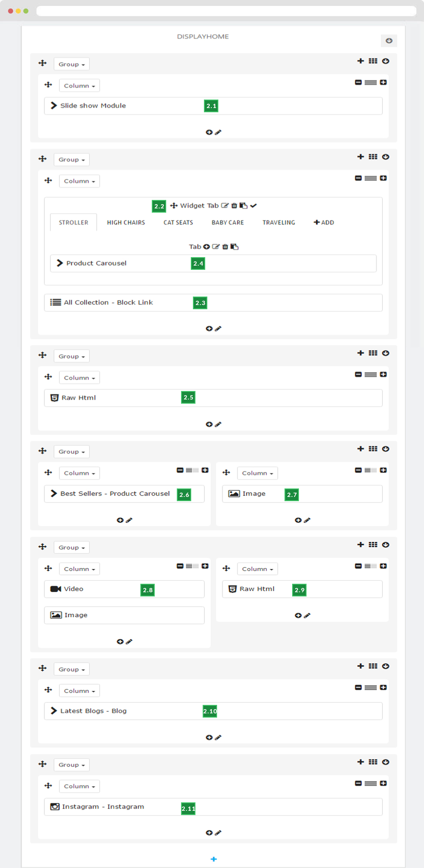424x868 pixels.
Task: Expand the Slide show Module row
Action: [x=213, y=106]
